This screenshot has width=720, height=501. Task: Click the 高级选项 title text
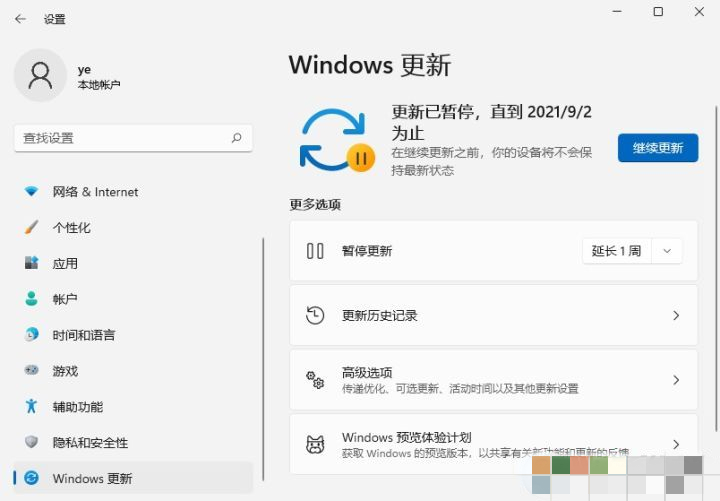pyautogui.click(x=367, y=372)
